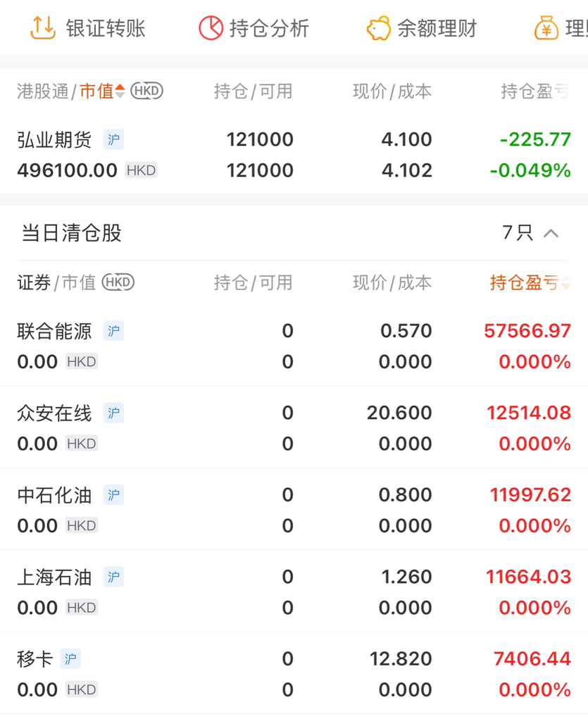588x721 pixels.
Task: Select market value 496100.00
Action: tap(67, 170)
